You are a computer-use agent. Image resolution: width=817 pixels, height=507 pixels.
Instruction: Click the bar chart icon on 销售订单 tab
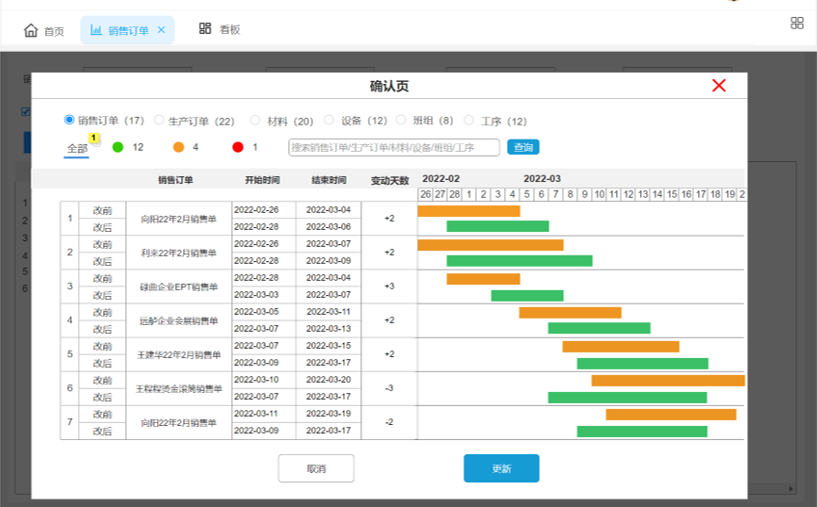coord(96,30)
